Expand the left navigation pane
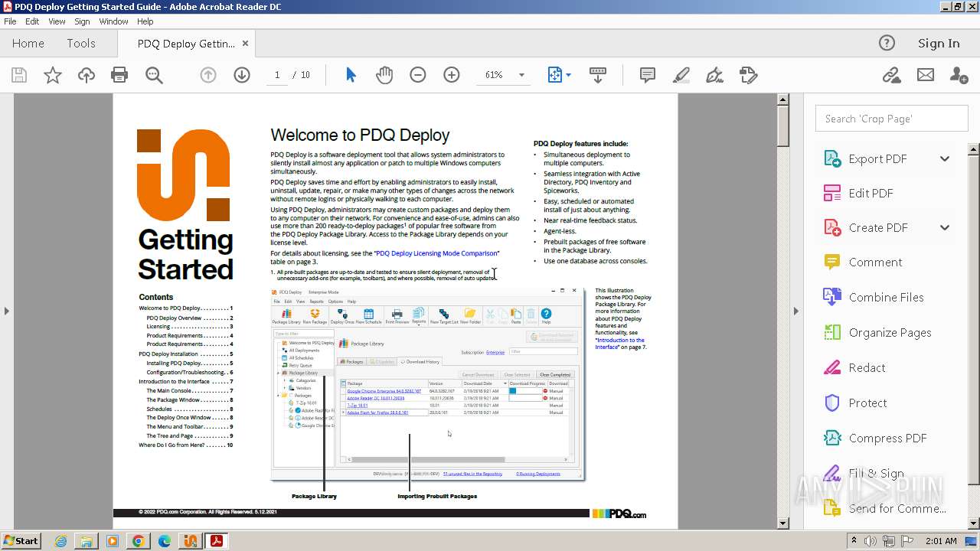Screen dimensions: 980x551 6,311
